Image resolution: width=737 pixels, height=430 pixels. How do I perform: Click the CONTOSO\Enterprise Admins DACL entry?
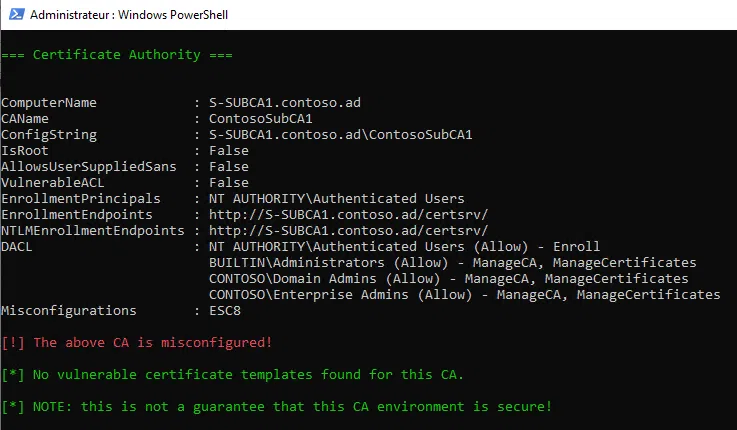464,294
